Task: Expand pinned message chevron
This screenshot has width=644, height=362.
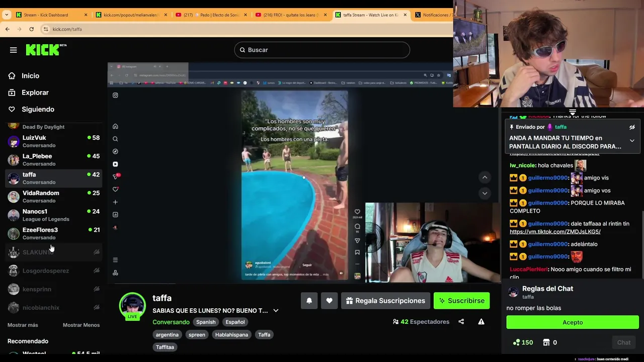Action: (x=632, y=141)
